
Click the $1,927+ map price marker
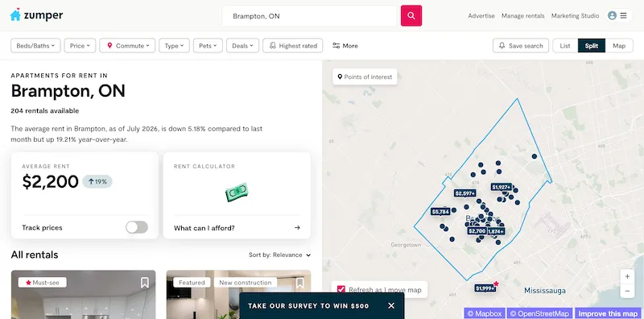[x=502, y=187]
